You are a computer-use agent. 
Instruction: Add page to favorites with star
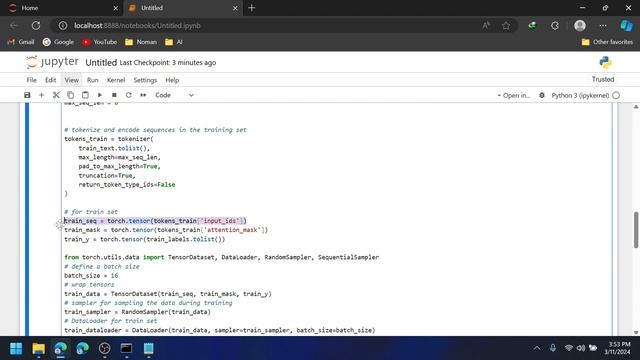coord(506,25)
